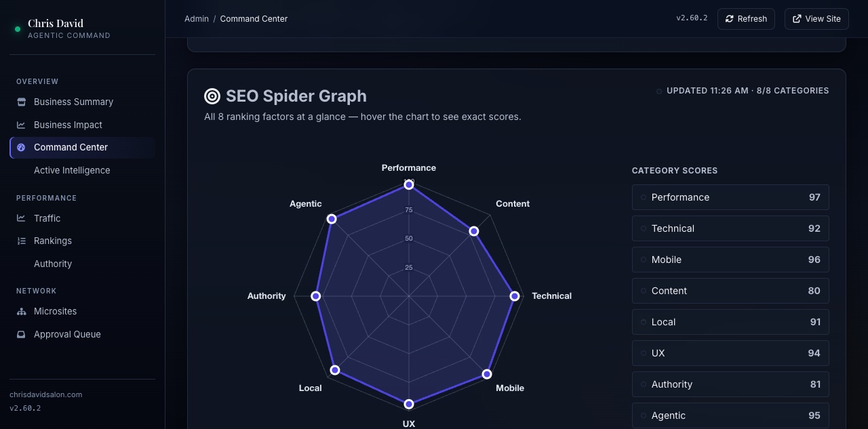
Task: Click the AGENTIC COMMAND subtitle
Action: point(69,35)
